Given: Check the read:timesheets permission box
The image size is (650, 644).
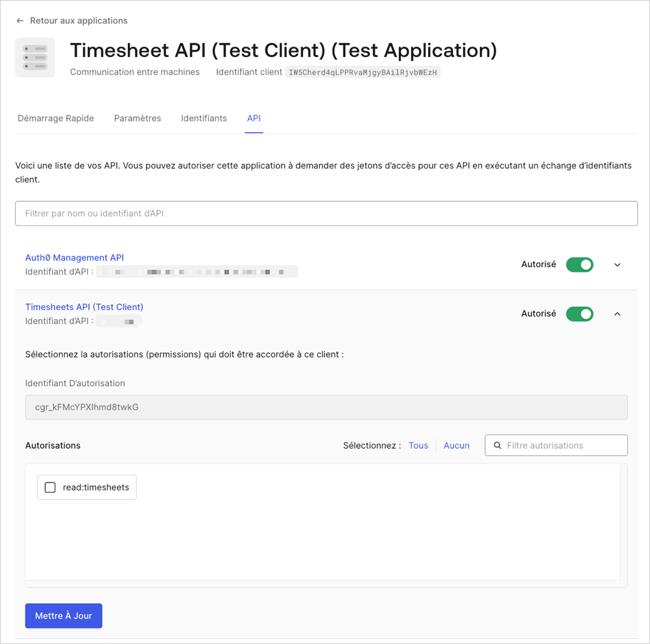Looking at the screenshot, I should [50, 487].
